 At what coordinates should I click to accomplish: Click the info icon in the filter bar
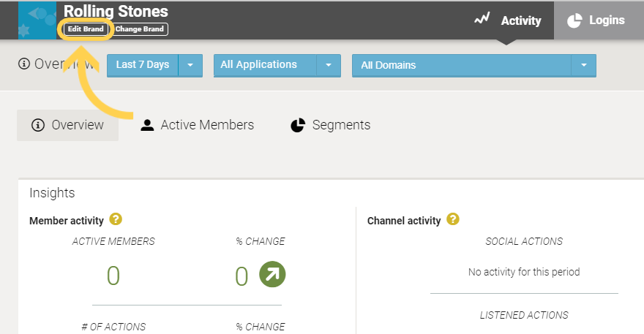(24, 64)
